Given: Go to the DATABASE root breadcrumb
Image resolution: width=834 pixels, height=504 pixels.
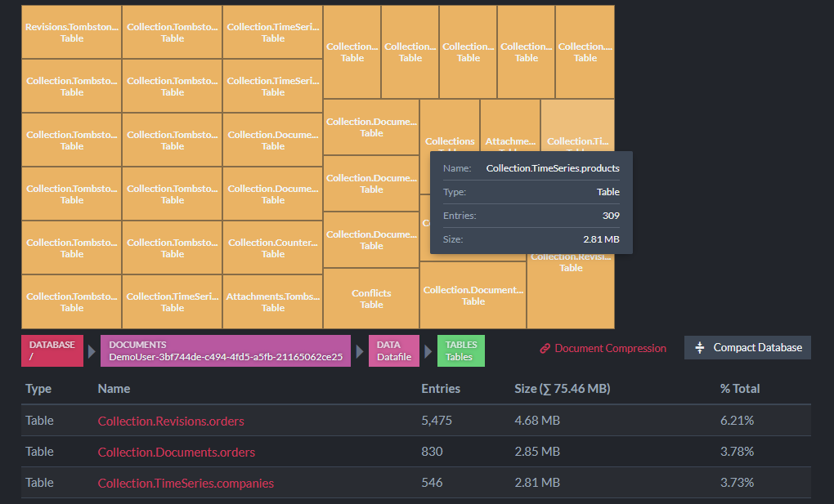Looking at the screenshot, I should (x=52, y=351).
